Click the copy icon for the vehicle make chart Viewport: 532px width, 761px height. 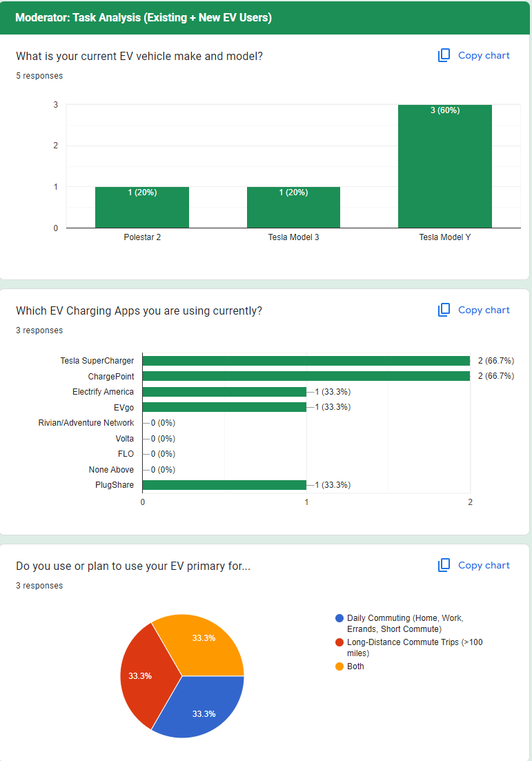(444, 55)
